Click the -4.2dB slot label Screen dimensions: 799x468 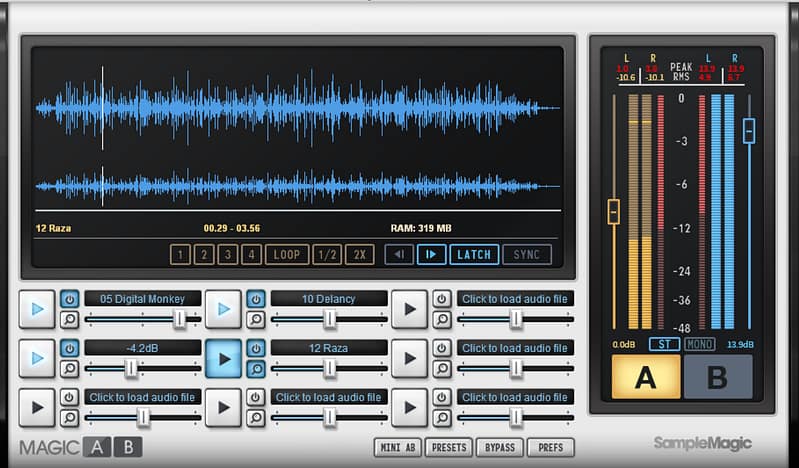[x=143, y=348]
